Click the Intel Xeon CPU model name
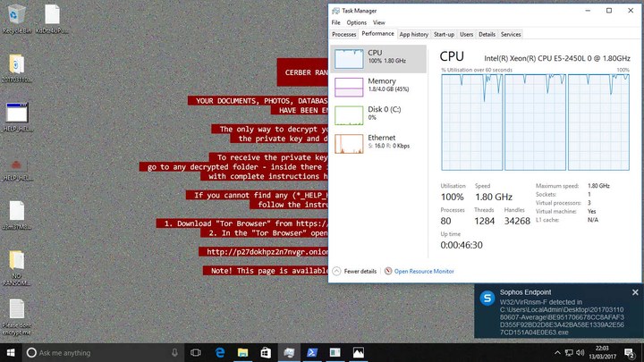644x362 pixels. pos(557,58)
